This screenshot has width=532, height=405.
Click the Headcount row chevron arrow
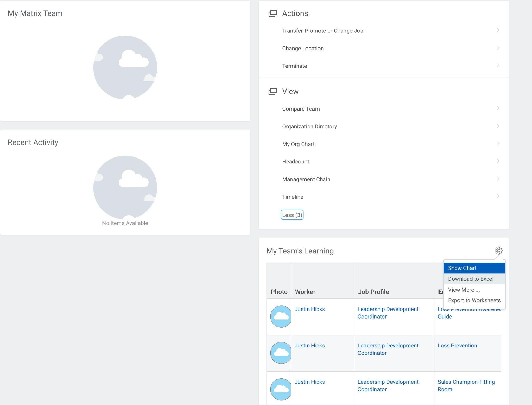(x=498, y=161)
